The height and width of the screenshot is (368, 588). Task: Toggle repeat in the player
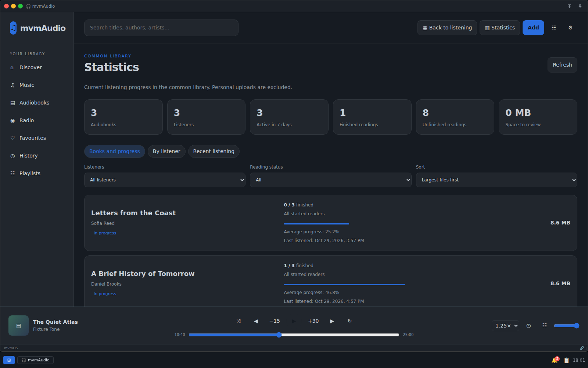click(x=349, y=321)
